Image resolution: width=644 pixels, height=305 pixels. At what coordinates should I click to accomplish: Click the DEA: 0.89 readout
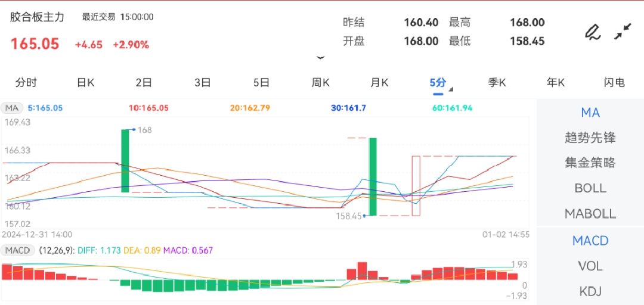click(143, 250)
